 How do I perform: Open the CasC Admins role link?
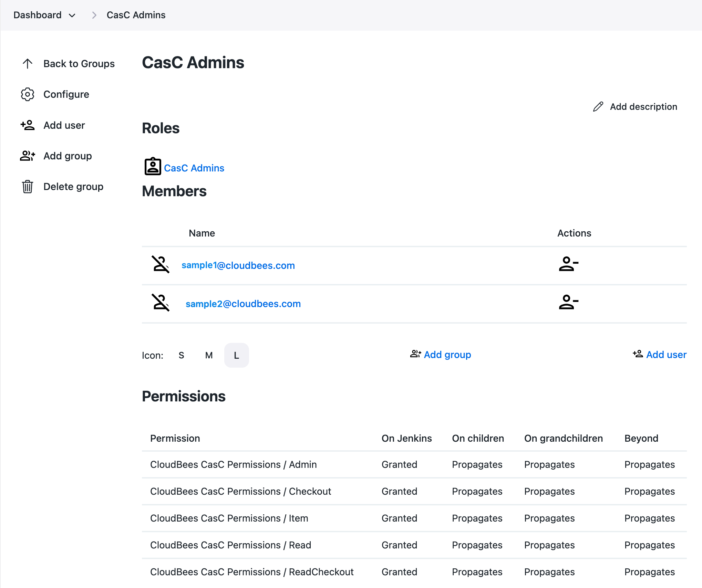[x=194, y=168]
